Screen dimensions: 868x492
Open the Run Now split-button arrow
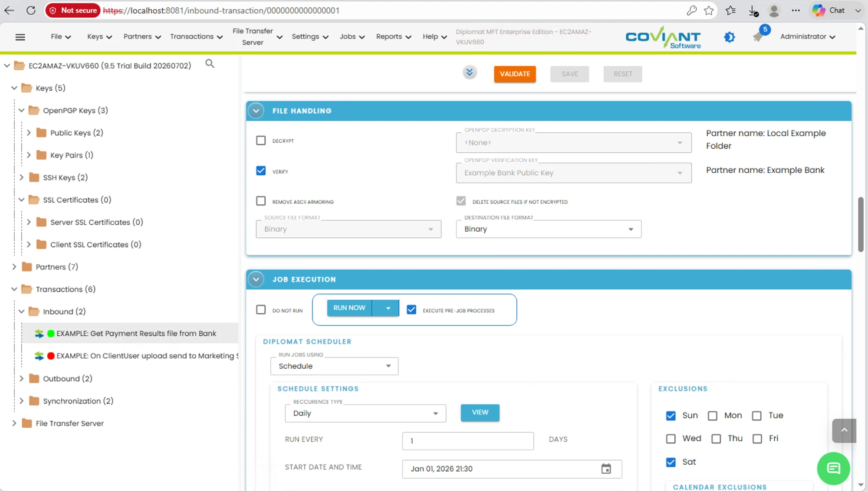[x=387, y=308]
